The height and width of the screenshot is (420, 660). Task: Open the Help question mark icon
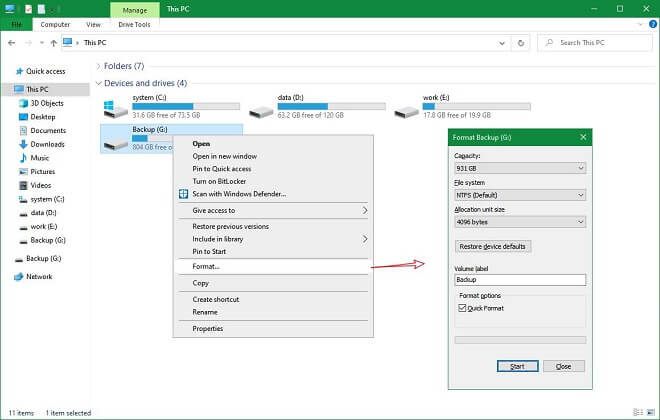tap(653, 24)
